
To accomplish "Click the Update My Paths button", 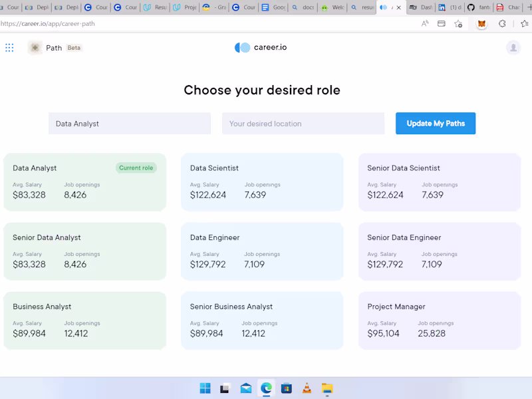I will tap(436, 124).
